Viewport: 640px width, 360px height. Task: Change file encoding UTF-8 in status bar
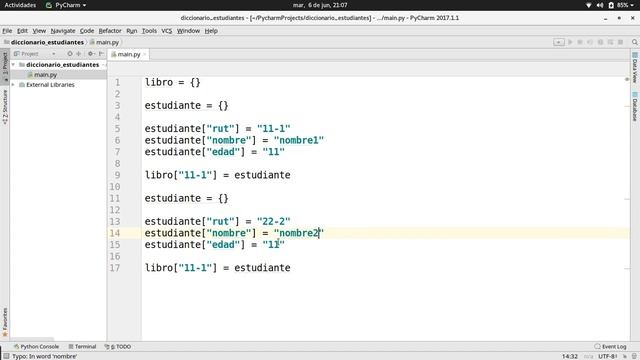pyautogui.click(x=608, y=356)
